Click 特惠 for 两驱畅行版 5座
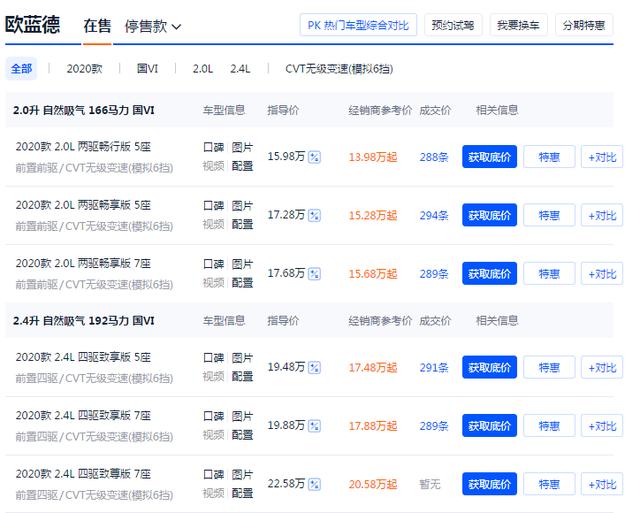 point(549,157)
